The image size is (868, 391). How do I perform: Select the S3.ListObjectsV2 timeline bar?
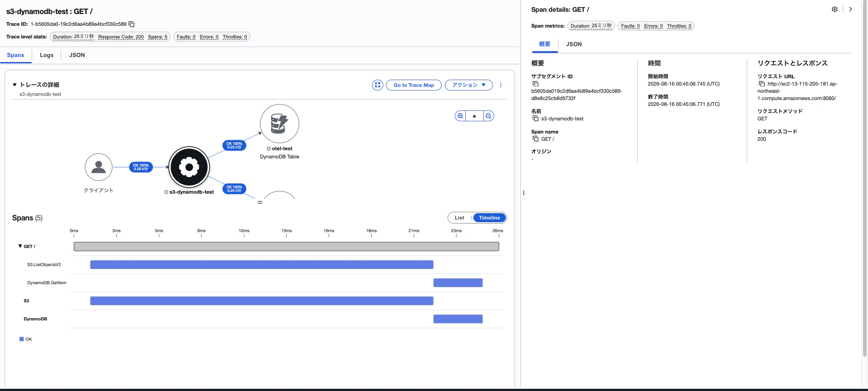pyautogui.click(x=262, y=265)
